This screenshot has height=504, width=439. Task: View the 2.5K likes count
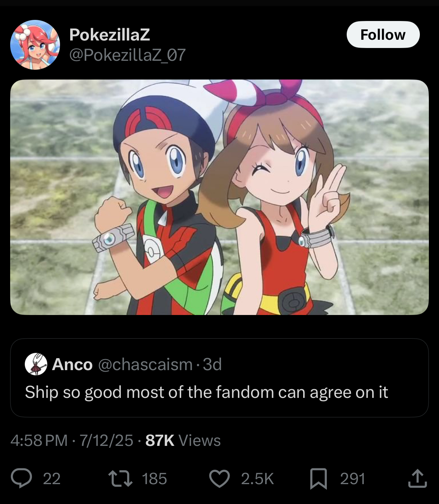click(257, 479)
